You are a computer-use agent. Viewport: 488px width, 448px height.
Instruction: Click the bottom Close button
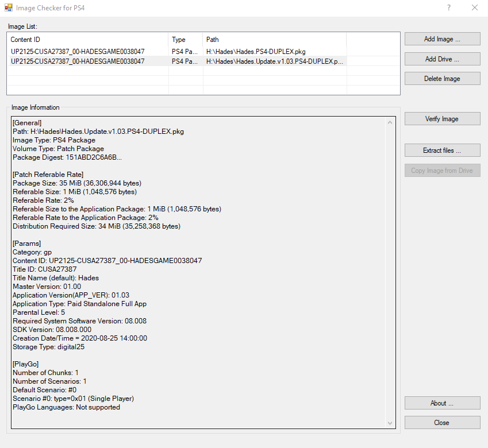point(442,423)
